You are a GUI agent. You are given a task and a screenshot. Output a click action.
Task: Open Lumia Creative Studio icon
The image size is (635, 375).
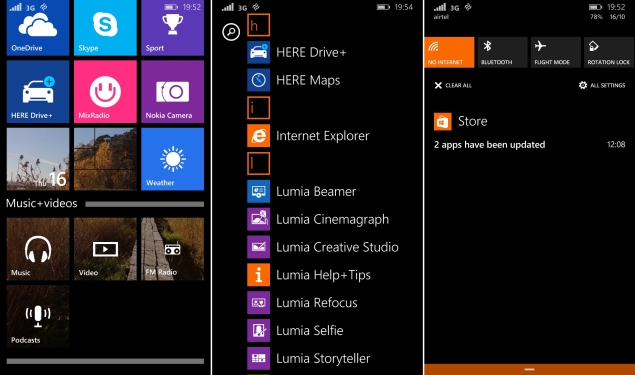258,247
